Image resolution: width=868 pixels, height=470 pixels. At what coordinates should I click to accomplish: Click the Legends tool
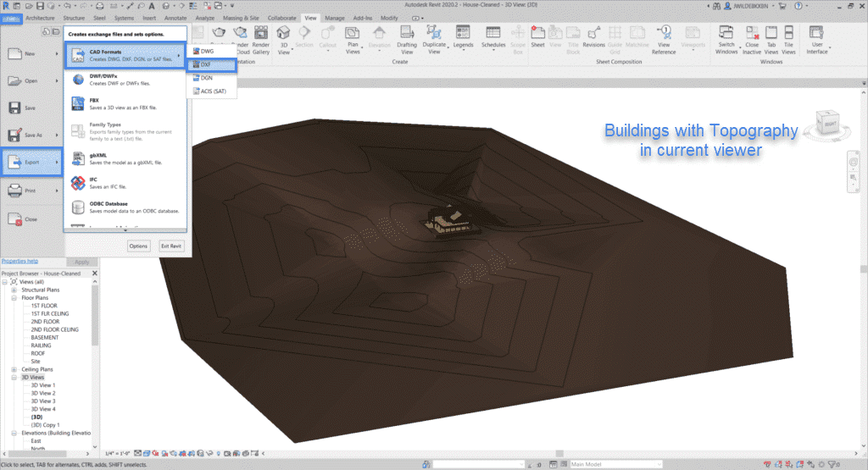pyautogui.click(x=463, y=37)
